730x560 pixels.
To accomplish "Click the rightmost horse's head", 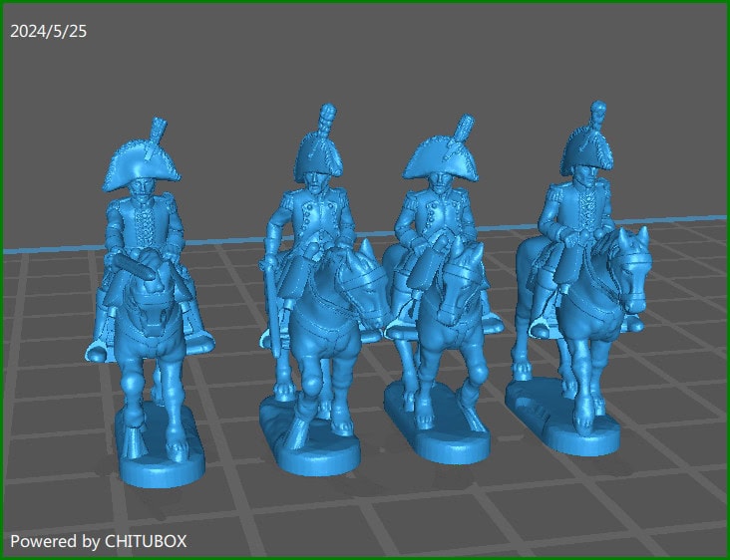I will [630, 269].
